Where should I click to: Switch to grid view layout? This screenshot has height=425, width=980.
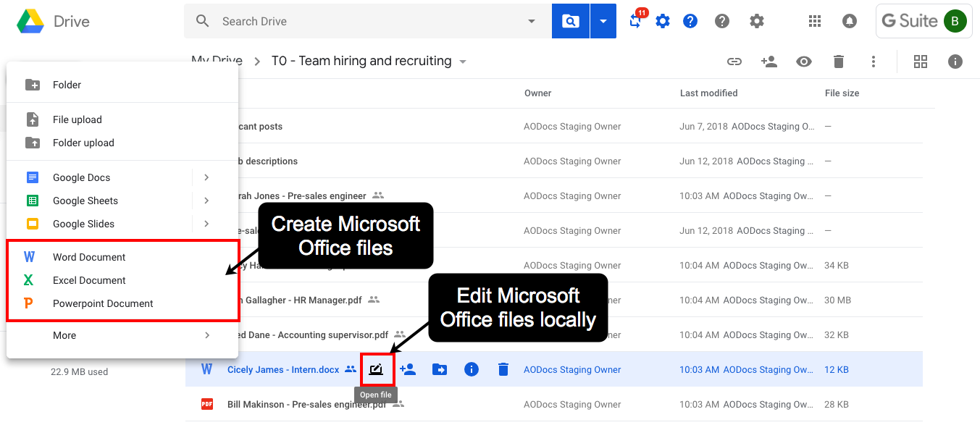921,62
